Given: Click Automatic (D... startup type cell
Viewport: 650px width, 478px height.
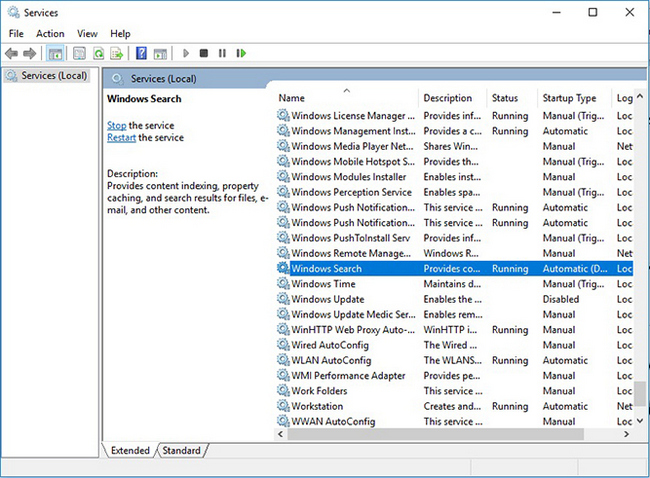Looking at the screenshot, I should [575, 269].
